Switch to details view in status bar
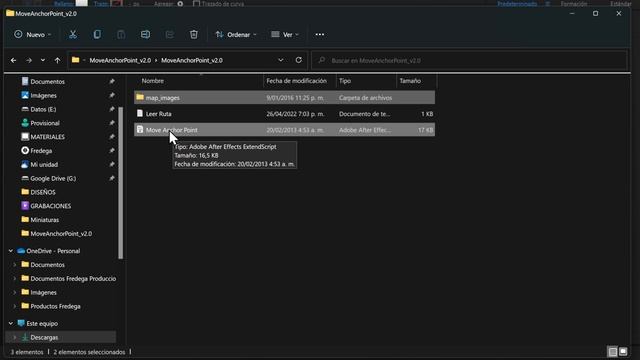 point(612,352)
